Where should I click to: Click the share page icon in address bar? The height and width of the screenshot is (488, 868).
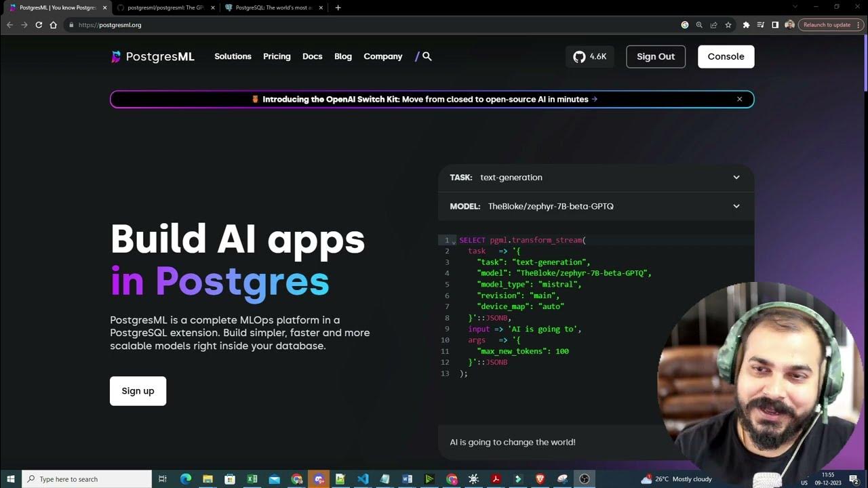point(713,25)
